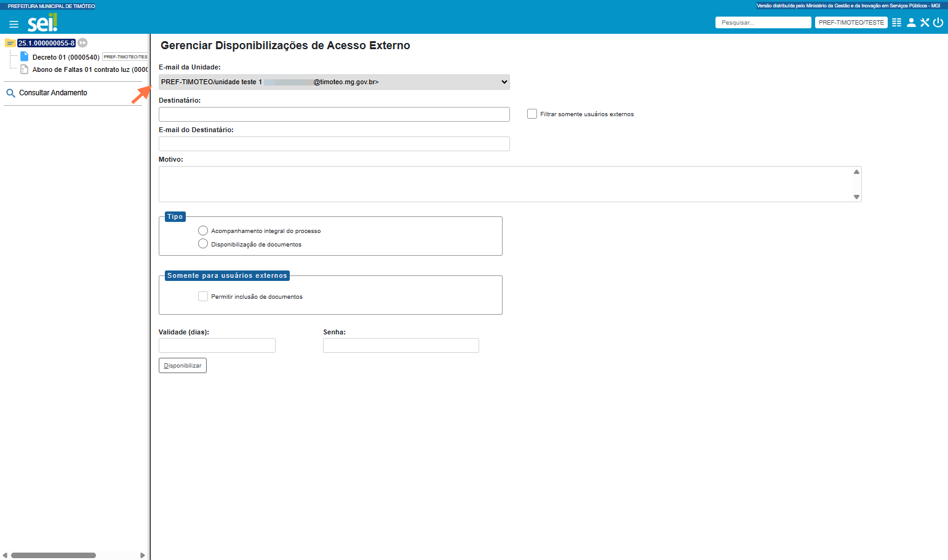The width and height of the screenshot is (948, 560).
Task: Click the process folder icon in tree
Action: point(10,43)
